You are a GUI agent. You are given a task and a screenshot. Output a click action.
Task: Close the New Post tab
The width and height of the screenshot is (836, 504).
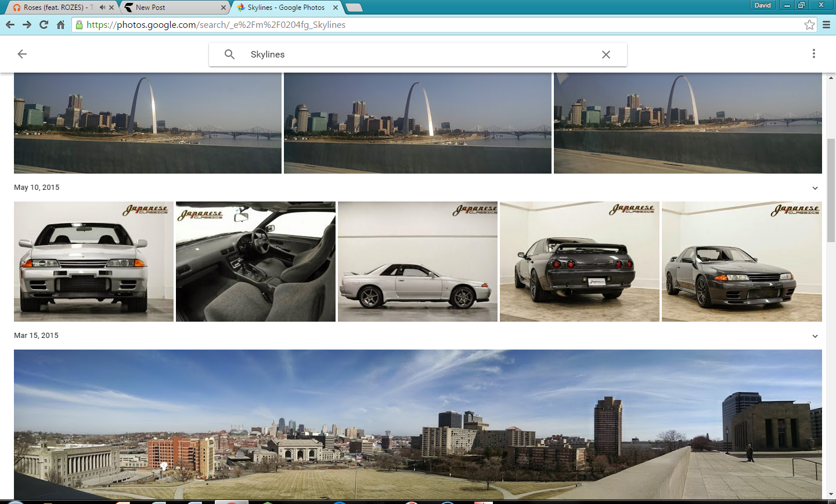click(x=224, y=8)
